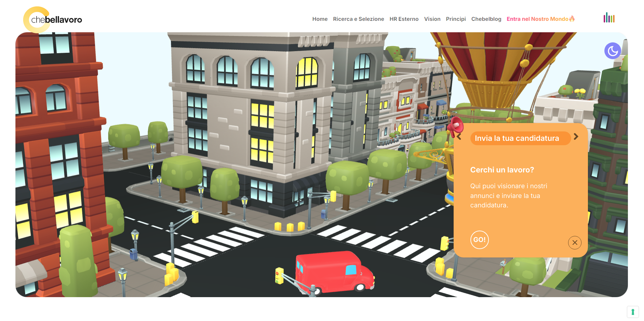
Task: Open the Home menu item
Action: (x=320, y=19)
